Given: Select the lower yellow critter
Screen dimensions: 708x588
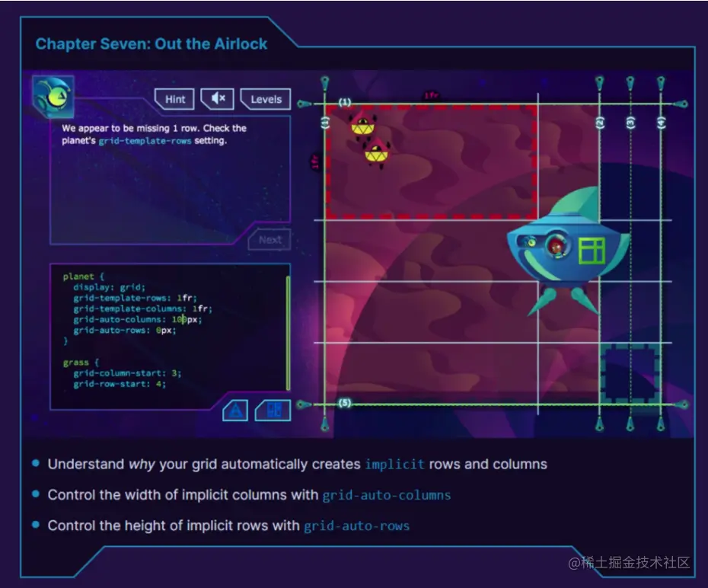Looking at the screenshot, I should [377, 153].
